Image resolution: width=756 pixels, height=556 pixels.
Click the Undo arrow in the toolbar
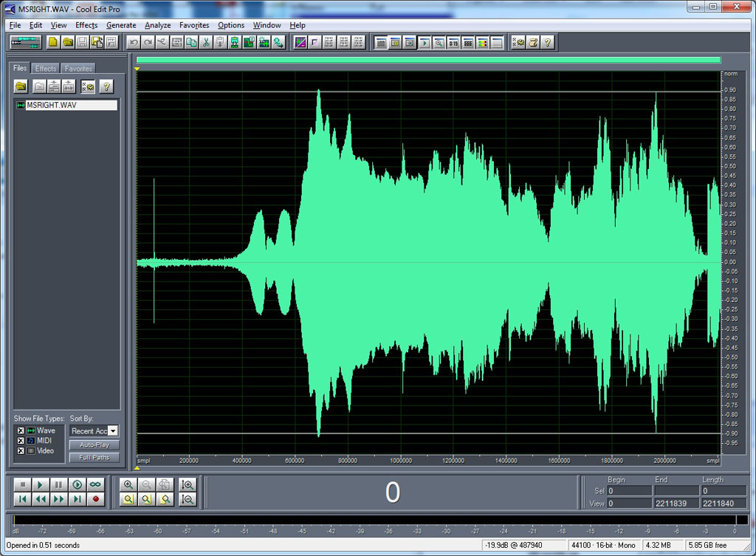[x=134, y=43]
